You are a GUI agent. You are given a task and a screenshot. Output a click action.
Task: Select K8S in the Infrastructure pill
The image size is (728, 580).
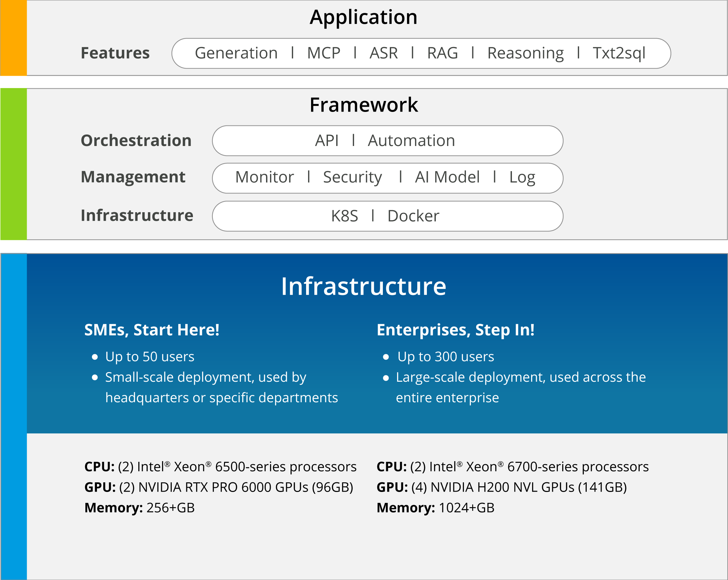pos(344,216)
